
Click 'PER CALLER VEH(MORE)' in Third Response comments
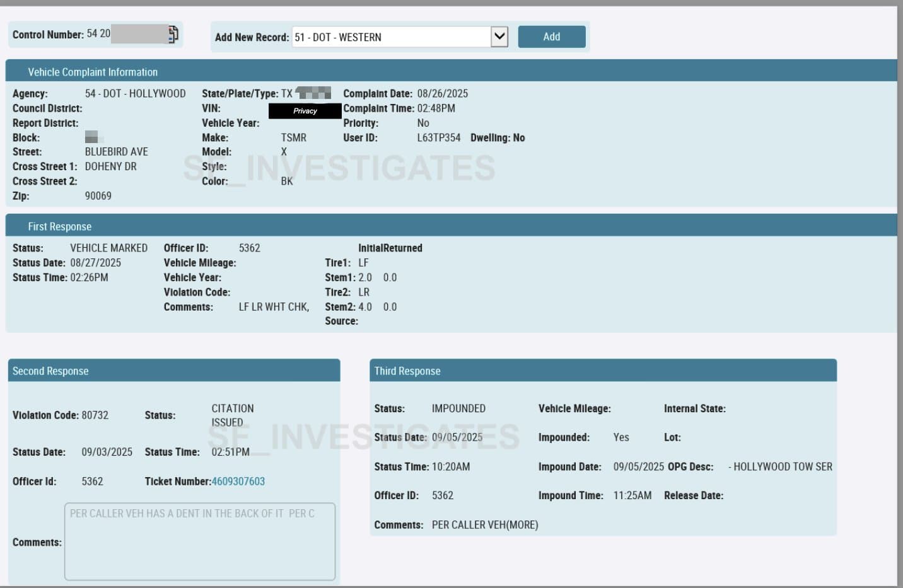484,525
